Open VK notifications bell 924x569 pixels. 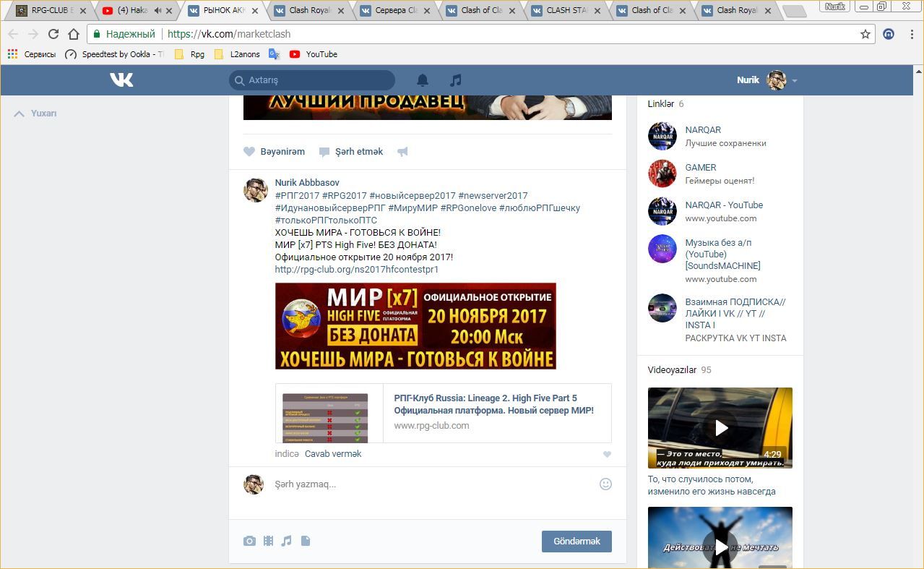(423, 80)
